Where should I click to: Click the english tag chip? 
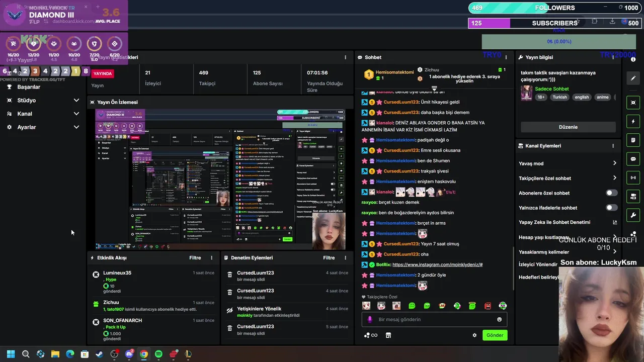coord(582,97)
